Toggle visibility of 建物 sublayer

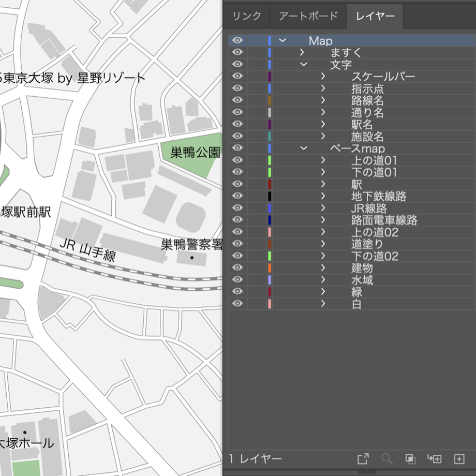tap(237, 268)
